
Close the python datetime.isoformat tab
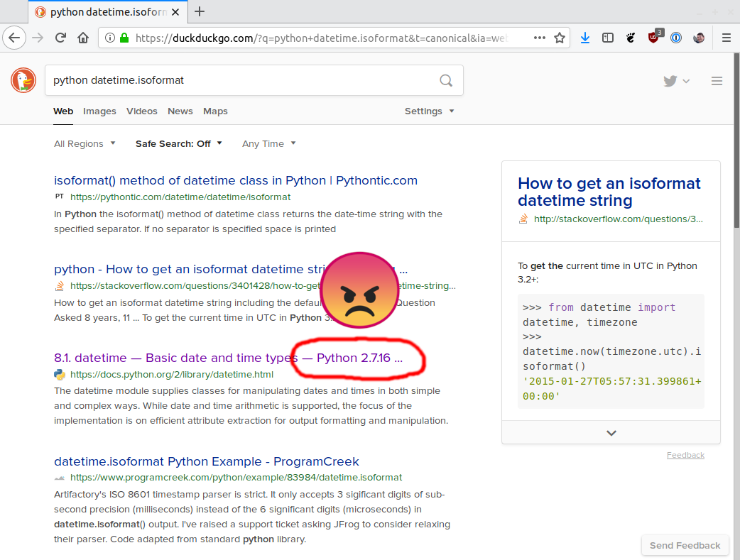pyautogui.click(x=175, y=12)
